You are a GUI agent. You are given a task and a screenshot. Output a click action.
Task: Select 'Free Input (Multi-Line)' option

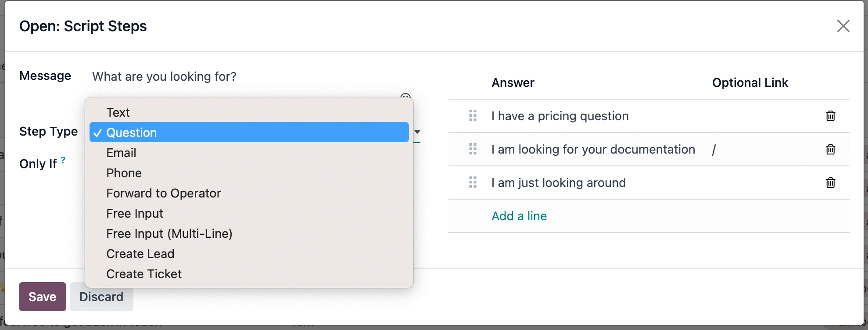point(169,233)
